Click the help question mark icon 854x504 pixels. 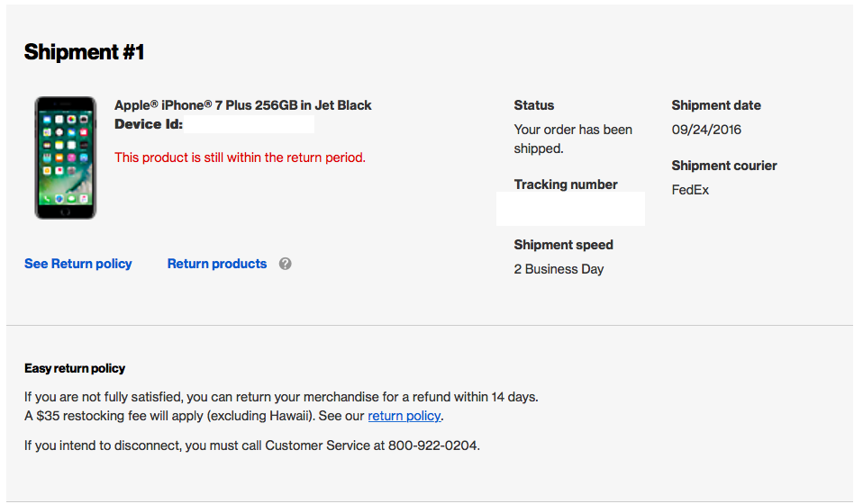[x=285, y=264]
